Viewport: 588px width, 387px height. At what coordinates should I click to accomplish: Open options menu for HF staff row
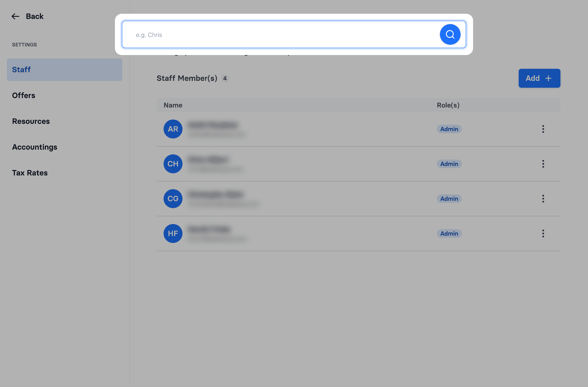(543, 233)
